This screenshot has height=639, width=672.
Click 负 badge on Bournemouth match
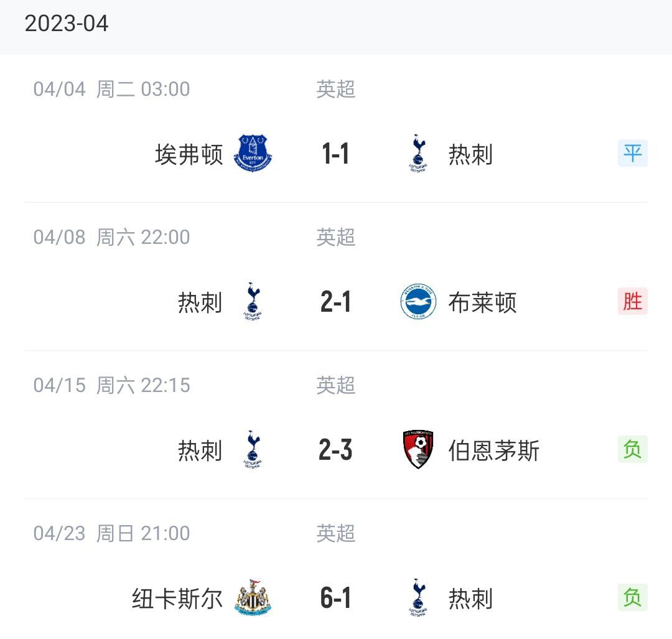point(633,449)
